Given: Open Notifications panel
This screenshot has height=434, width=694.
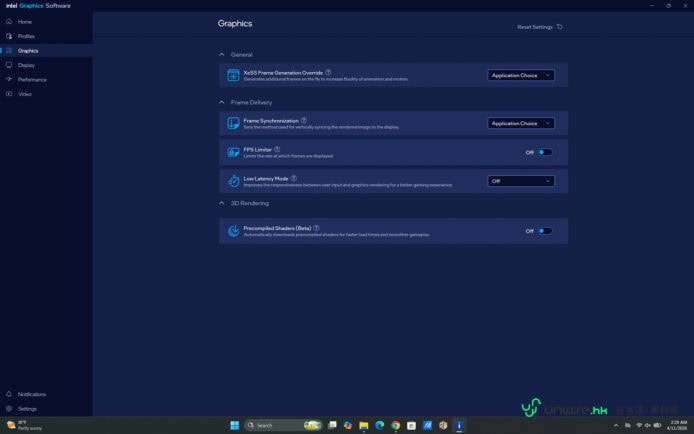Looking at the screenshot, I should pos(31,394).
